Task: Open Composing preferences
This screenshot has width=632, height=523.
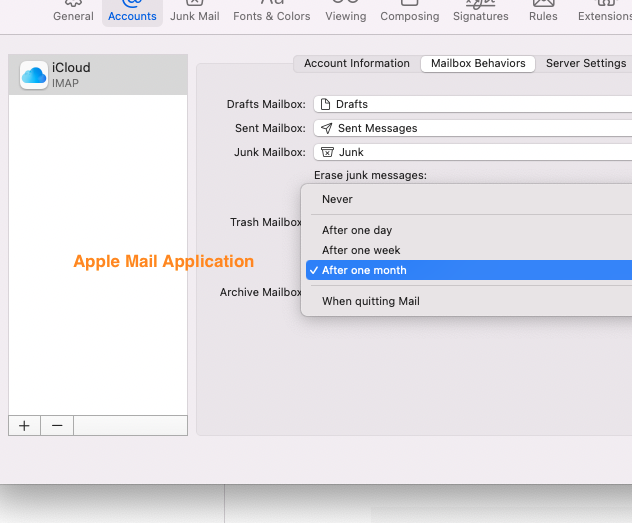Action: [410, 11]
